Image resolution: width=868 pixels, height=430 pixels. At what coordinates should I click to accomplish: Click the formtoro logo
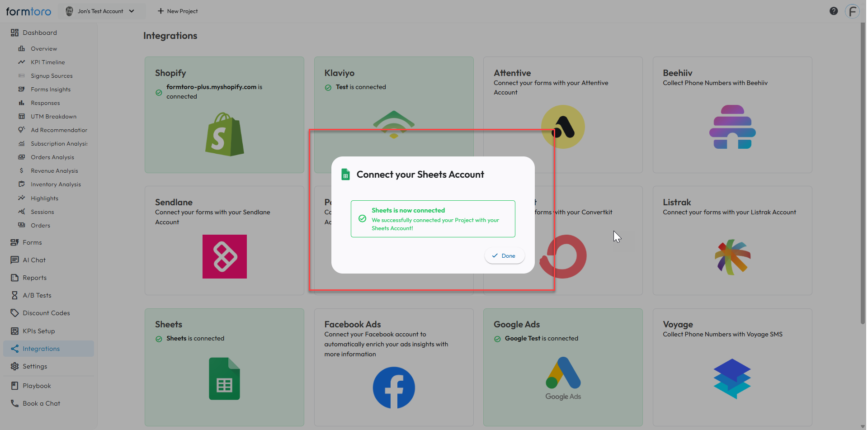(x=28, y=11)
